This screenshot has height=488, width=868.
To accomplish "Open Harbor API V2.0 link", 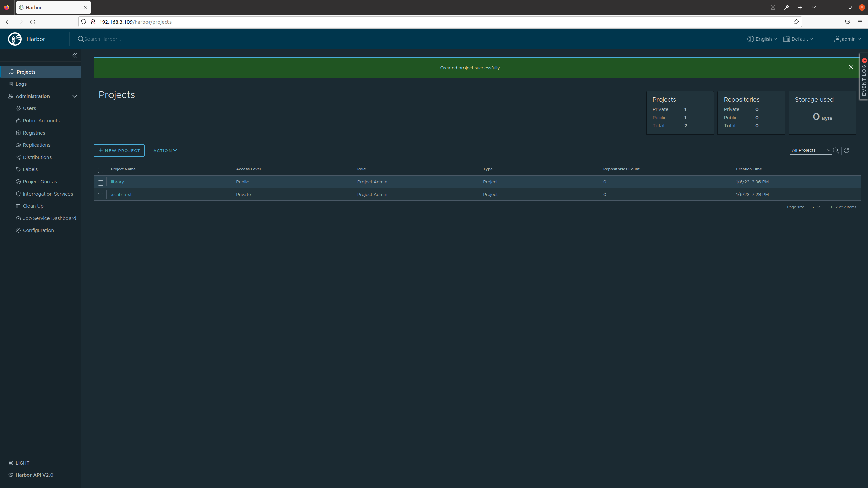I will [x=31, y=475].
